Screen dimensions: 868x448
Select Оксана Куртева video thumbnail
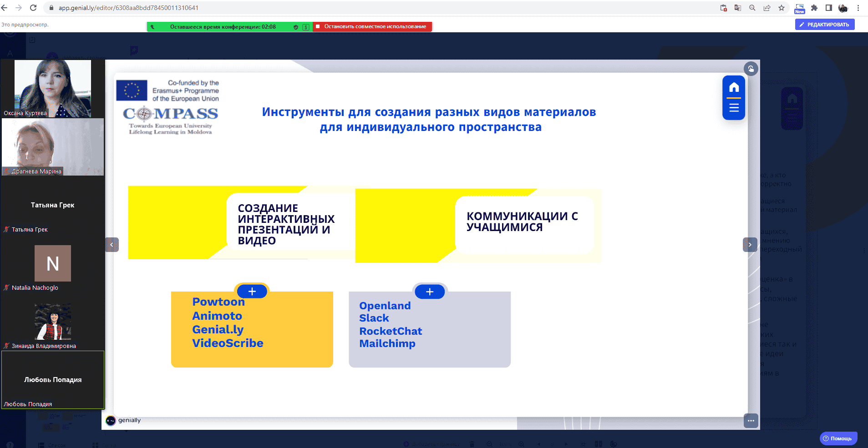[53, 89]
